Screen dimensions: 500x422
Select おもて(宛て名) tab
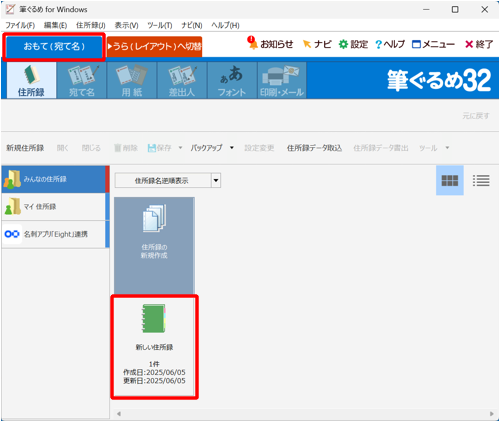(54, 47)
